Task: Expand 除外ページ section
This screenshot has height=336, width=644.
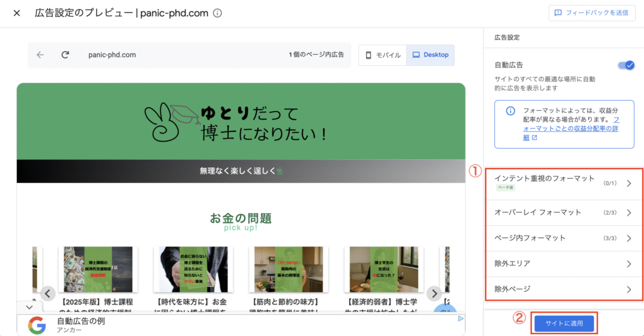Action: [x=564, y=289]
